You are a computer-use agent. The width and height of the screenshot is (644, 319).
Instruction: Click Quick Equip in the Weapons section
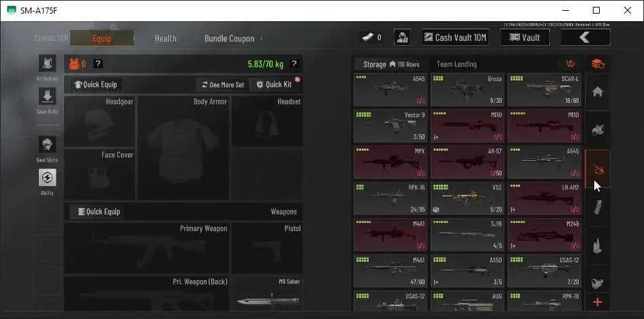95,212
